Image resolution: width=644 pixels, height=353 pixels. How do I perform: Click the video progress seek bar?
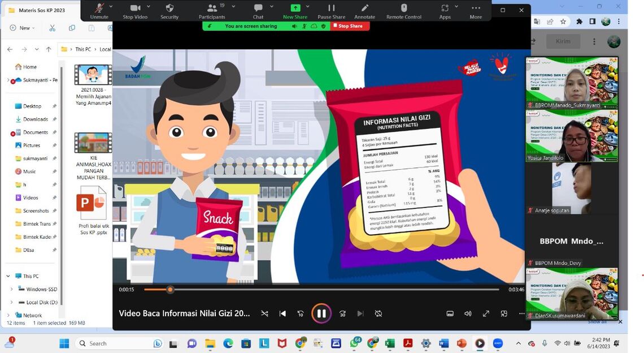(339, 290)
